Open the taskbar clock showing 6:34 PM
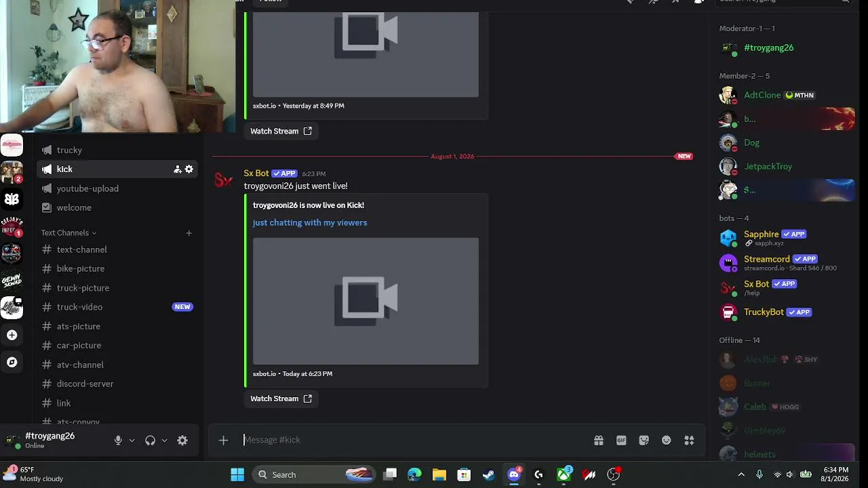Viewport: 868px width, 488px height. tap(835, 474)
